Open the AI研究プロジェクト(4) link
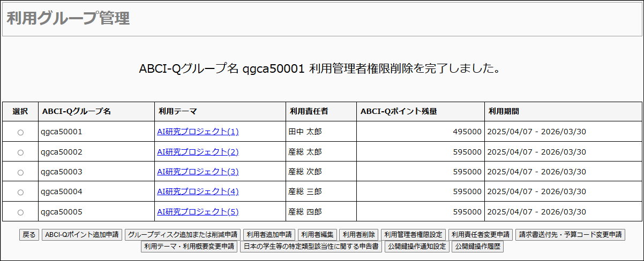The image size is (644, 261). (198, 191)
